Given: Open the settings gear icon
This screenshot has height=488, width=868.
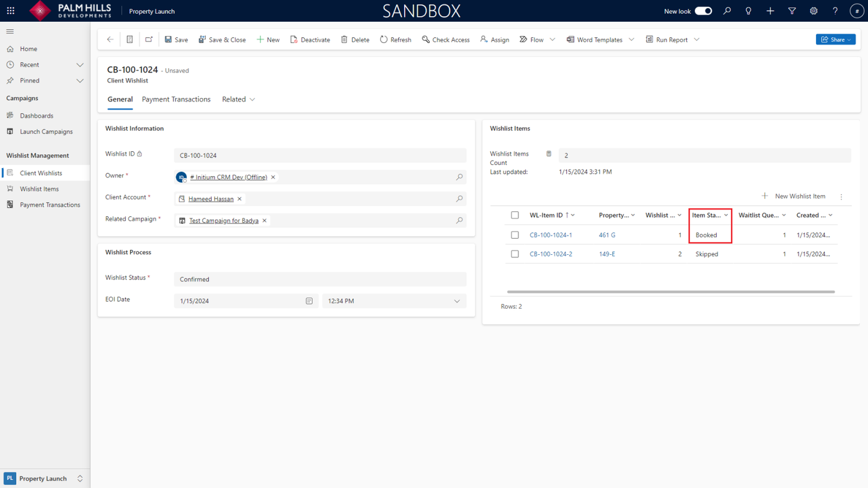Looking at the screenshot, I should pos(813,11).
